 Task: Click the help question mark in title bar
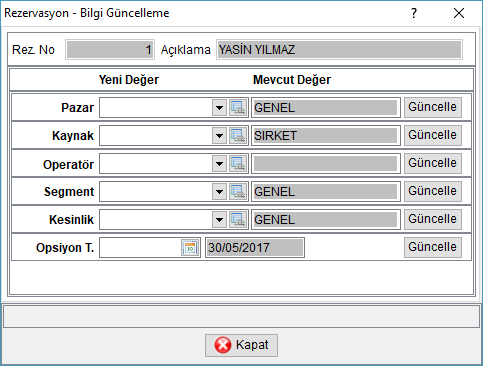(x=414, y=13)
